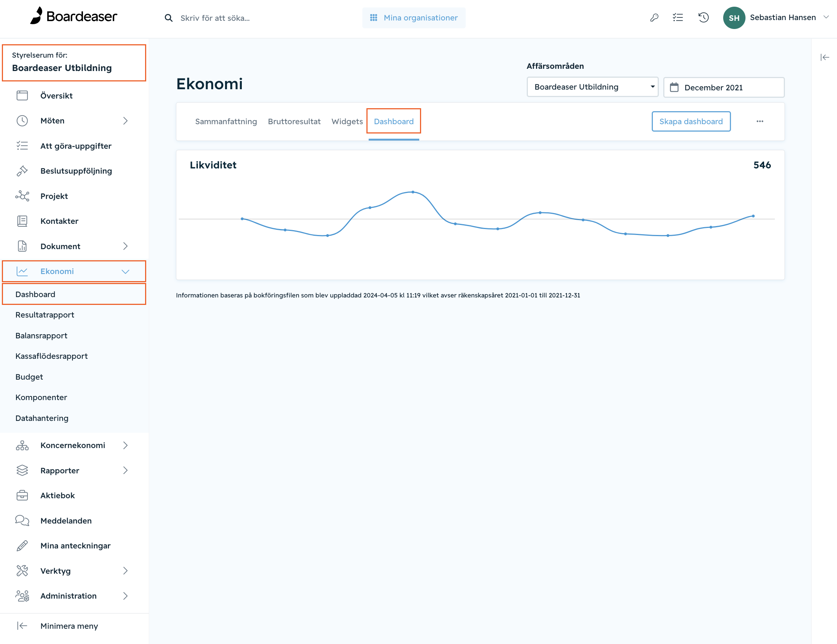
Task: Click the Aktiebok menu label
Action: point(58,495)
